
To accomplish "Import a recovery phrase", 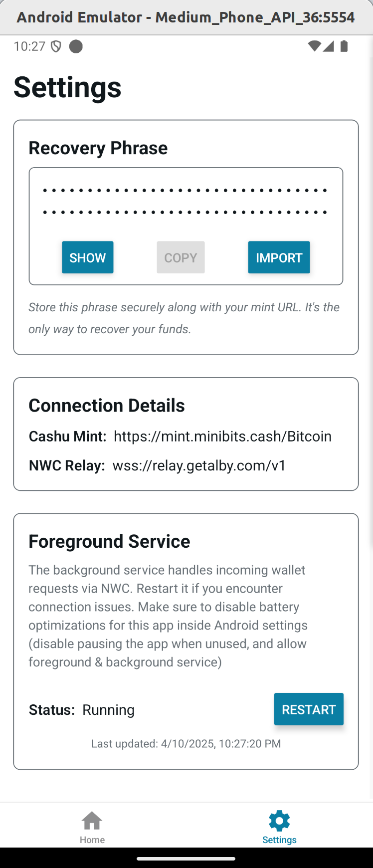I will (x=279, y=257).
